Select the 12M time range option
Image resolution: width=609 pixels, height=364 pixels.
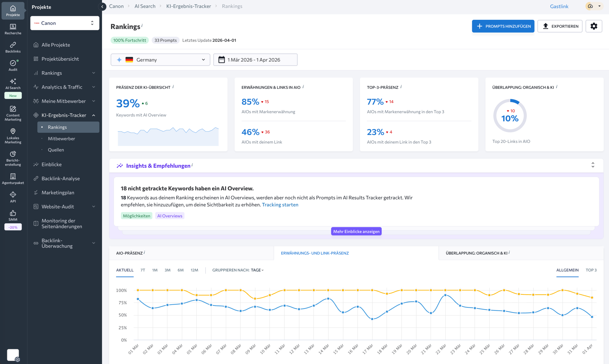pyautogui.click(x=194, y=270)
